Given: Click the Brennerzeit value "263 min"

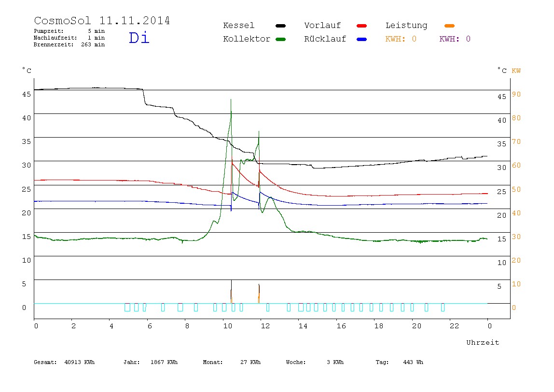Looking at the screenshot, I should pos(93,44).
